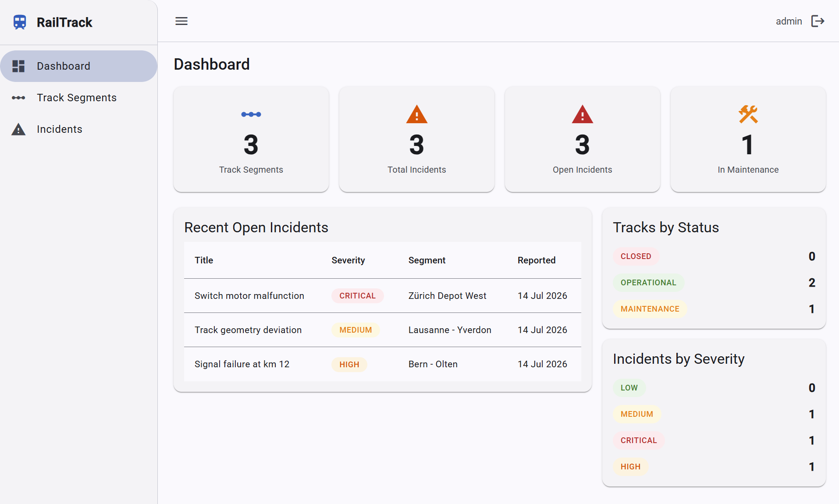The width and height of the screenshot is (839, 504).
Task: Click the OPERATIONAL status chip
Action: pos(648,283)
